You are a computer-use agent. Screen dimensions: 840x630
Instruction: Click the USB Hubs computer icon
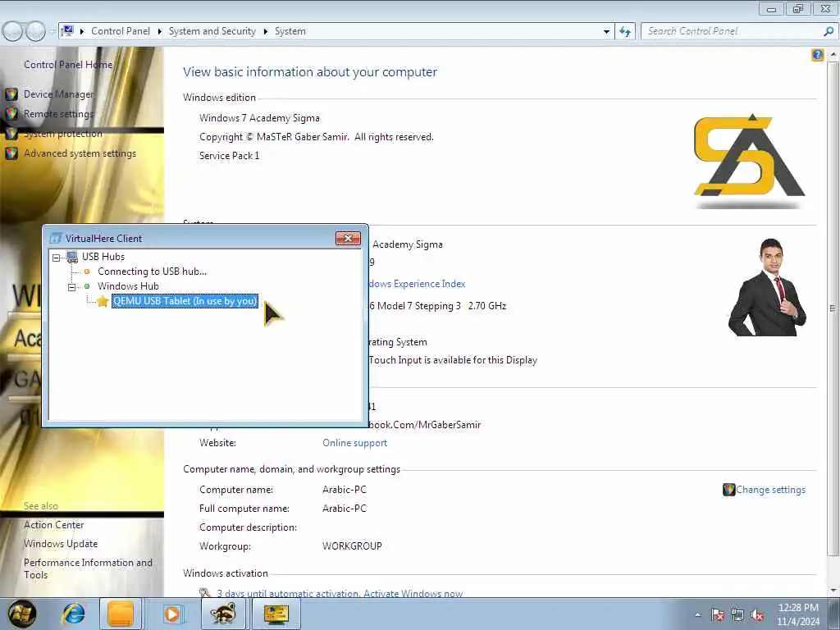pyautogui.click(x=72, y=257)
